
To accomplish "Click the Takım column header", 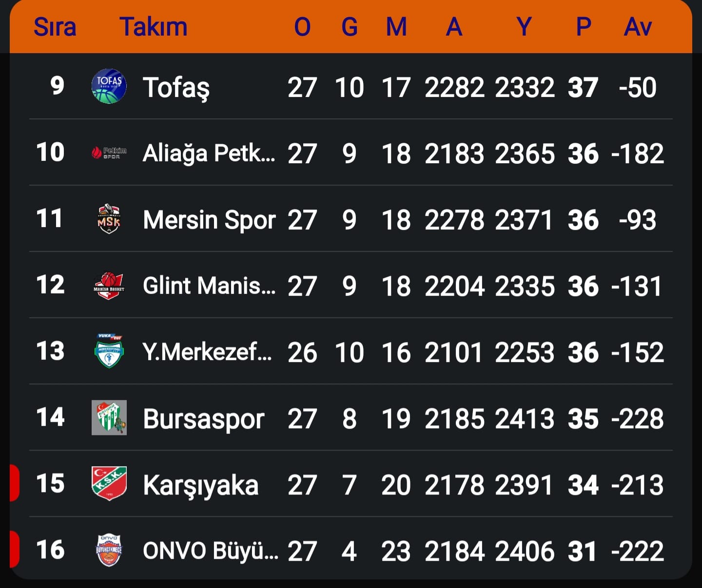I will (x=153, y=27).
